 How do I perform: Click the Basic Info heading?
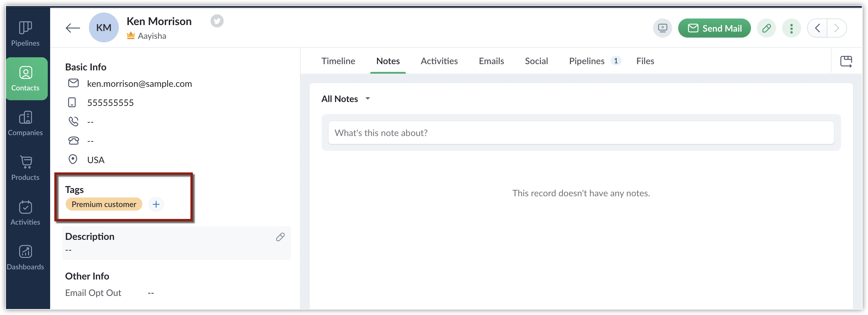click(86, 67)
